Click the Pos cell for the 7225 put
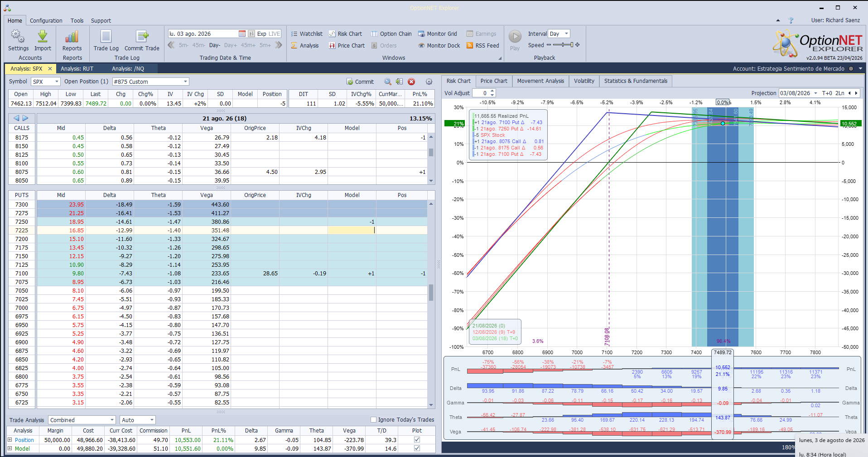Image resolution: width=868 pixels, height=457 pixels. (402, 230)
